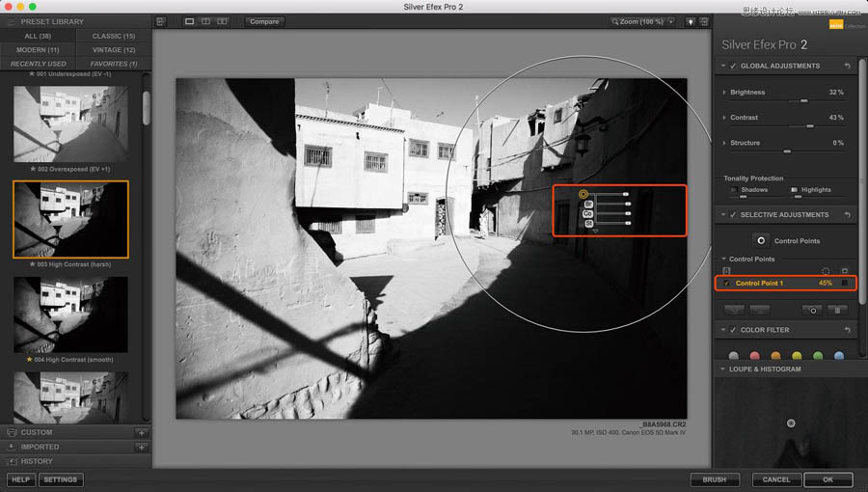Click the add Control Points circle button

(x=761, y=241)
